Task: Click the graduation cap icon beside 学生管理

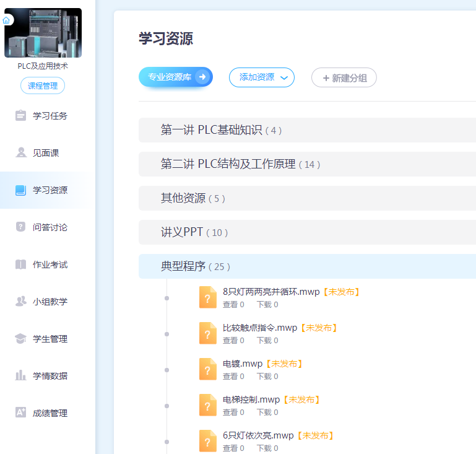Action: (20, 339)
